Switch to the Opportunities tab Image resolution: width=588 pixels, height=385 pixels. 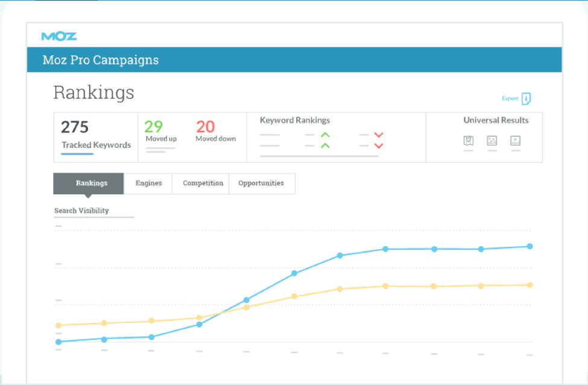pyautogui.click(x=261, y=183)
